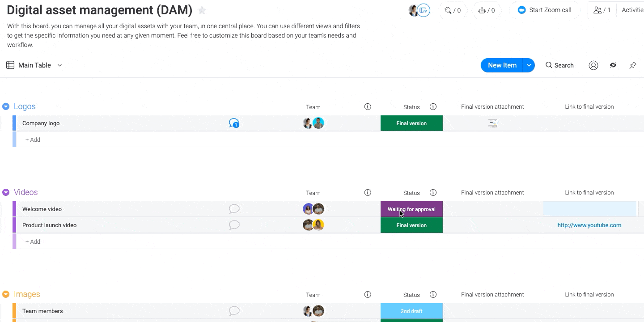Viewport: 644px width, 322px height.
Task: Toggle hidden columns eye icon
Action: [x=613, y=65]
